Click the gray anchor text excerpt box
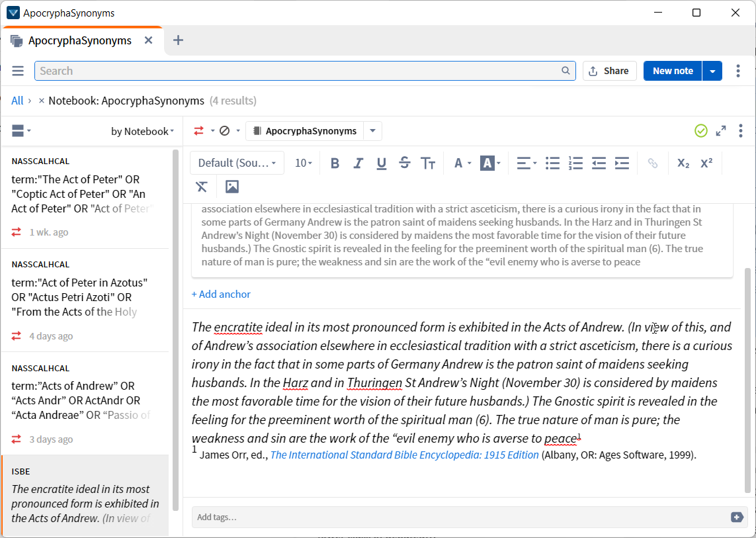The image size is (756, 538). (x=462, y=240)
